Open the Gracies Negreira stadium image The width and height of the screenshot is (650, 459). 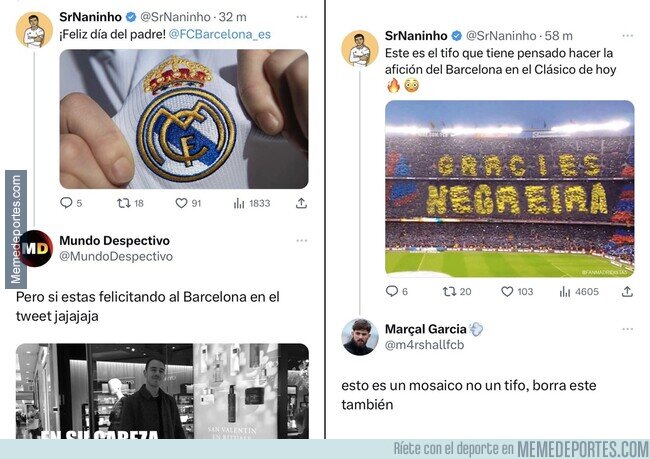pos(509,189)
